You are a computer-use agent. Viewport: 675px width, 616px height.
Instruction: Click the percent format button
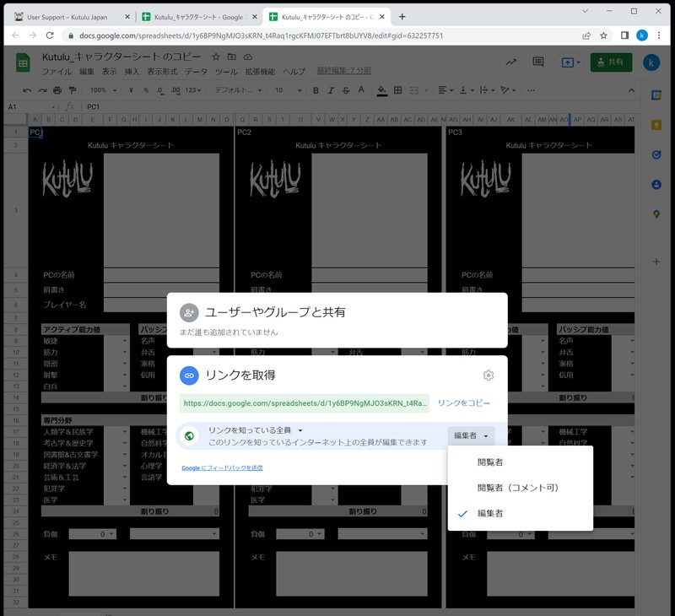(x=146, y=90)
